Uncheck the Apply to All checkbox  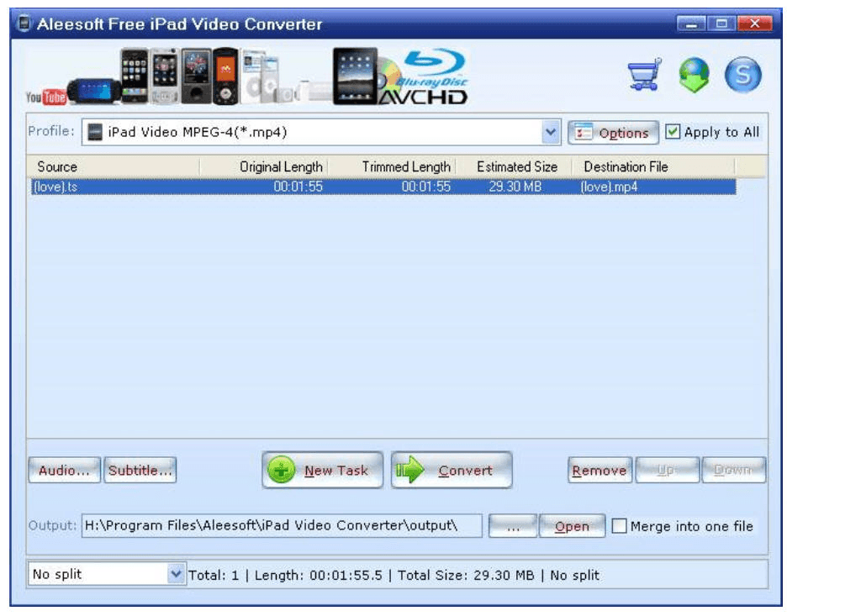click(x=673, y=132)
